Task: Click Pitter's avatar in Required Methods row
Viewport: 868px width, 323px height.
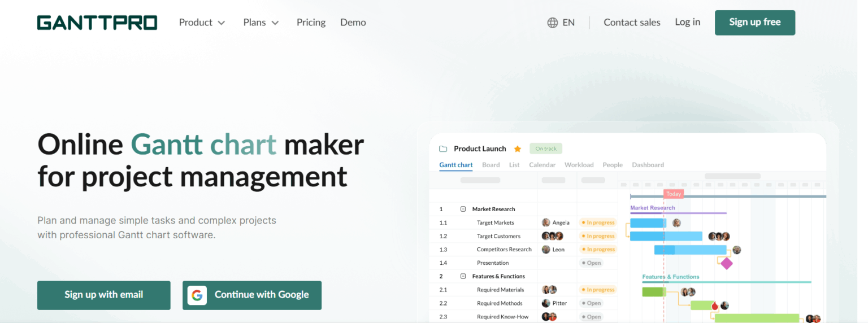Action: pos(546,303)
